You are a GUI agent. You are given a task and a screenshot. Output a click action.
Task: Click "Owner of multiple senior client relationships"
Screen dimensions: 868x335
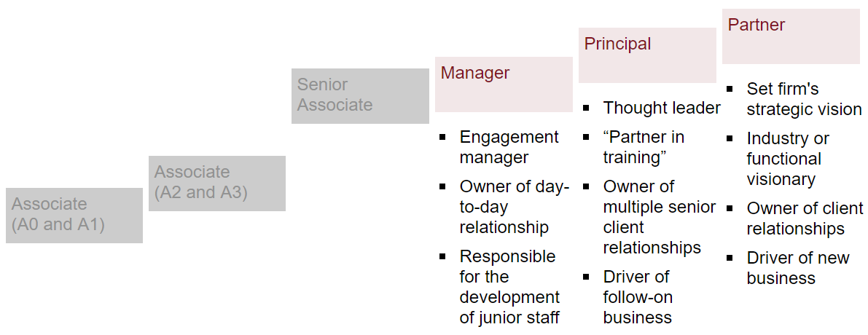659,217
